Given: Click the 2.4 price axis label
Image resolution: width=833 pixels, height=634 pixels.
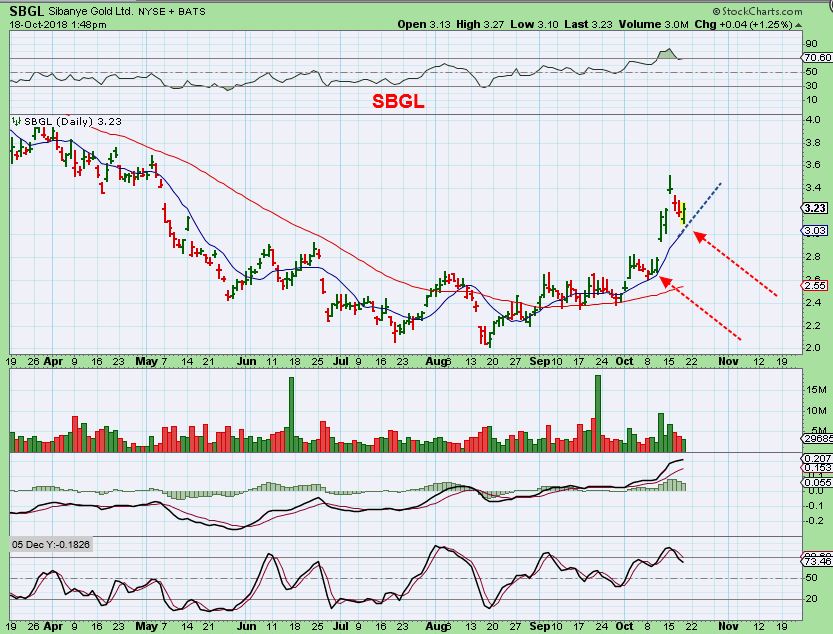Looking at the screenshot, I should pos(812,302).
